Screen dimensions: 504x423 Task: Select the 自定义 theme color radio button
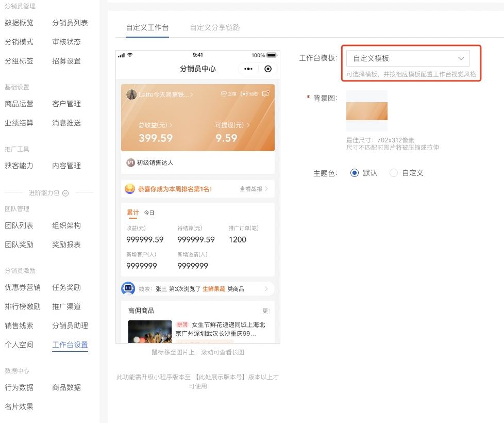(x=393, y=173)
